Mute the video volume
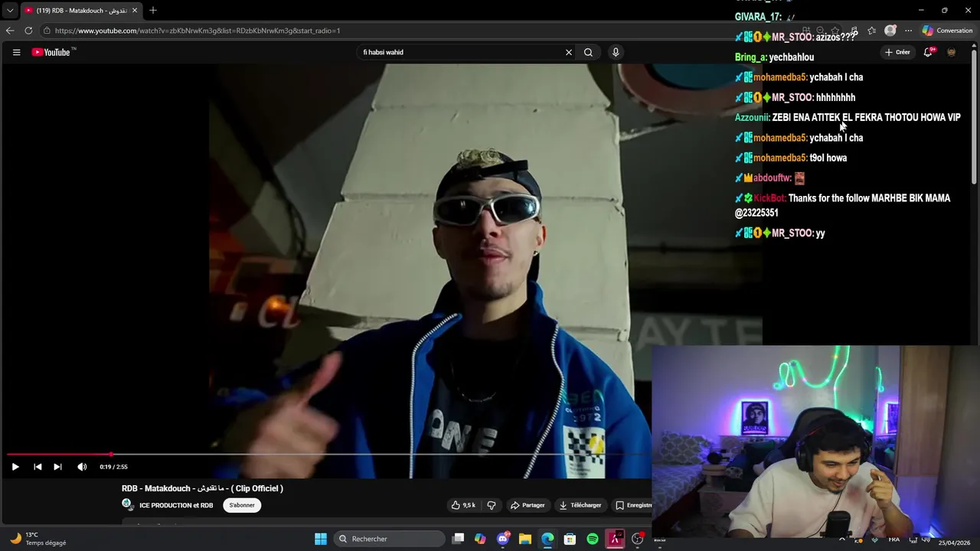 click(x=82, y=467)
